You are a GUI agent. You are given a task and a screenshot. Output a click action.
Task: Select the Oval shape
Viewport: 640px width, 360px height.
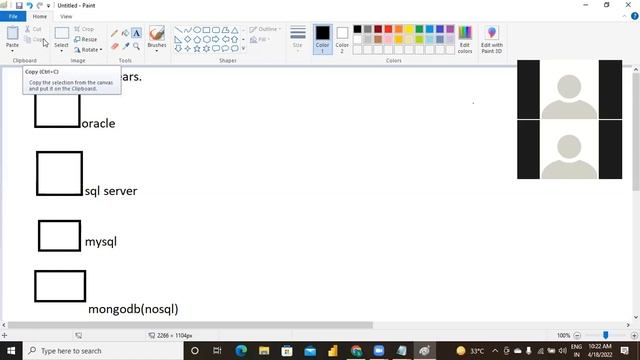[197, 30]
